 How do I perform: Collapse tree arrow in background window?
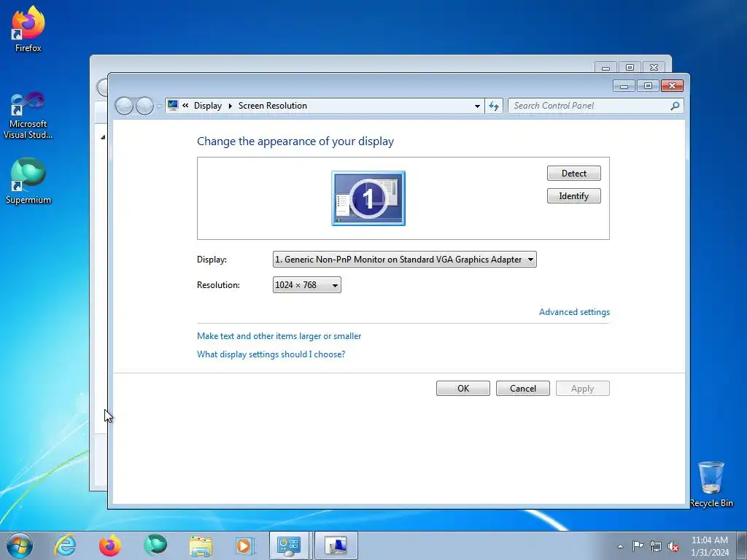(103, 137)
